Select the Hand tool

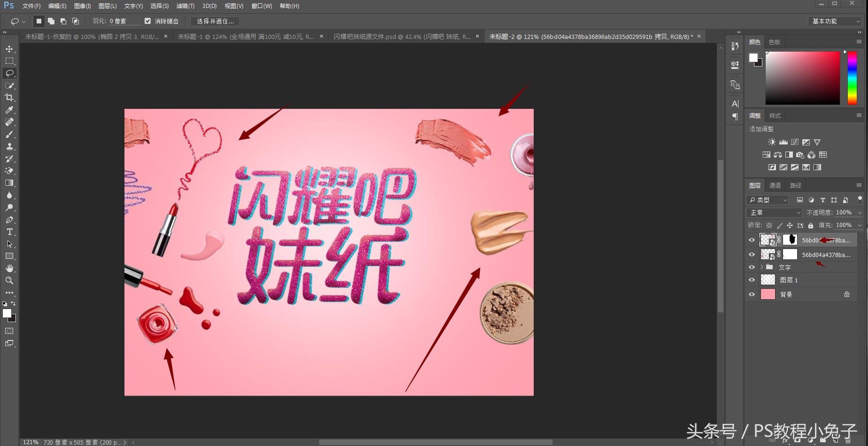(9, 268)
